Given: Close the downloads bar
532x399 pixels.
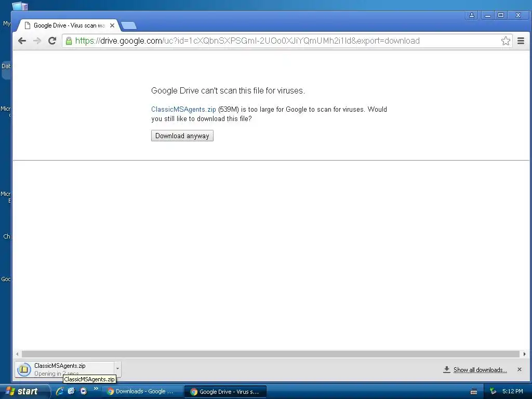Looking at the screenshot, I should coord(520,369).
